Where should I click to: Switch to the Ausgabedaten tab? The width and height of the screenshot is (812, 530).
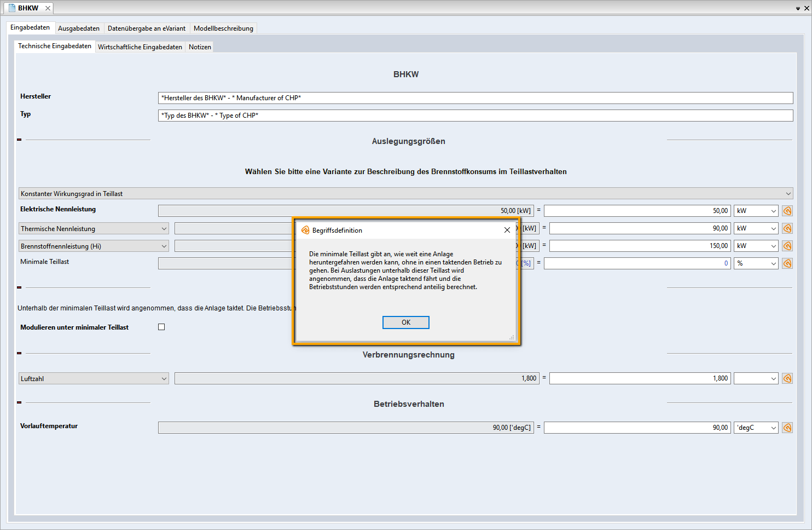coord(79,28)
